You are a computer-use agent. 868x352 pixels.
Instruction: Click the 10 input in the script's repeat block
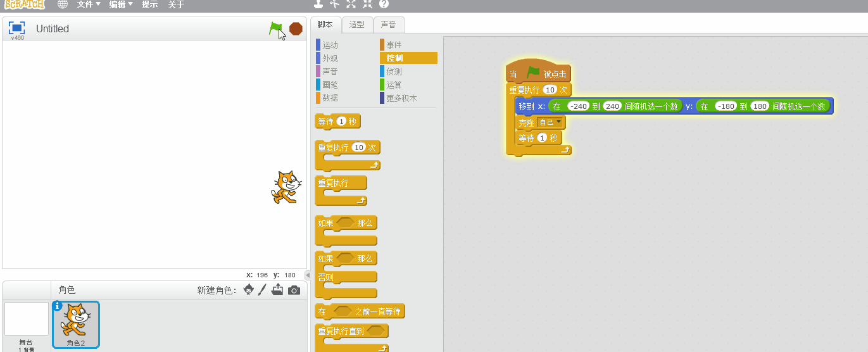(550, 90)
